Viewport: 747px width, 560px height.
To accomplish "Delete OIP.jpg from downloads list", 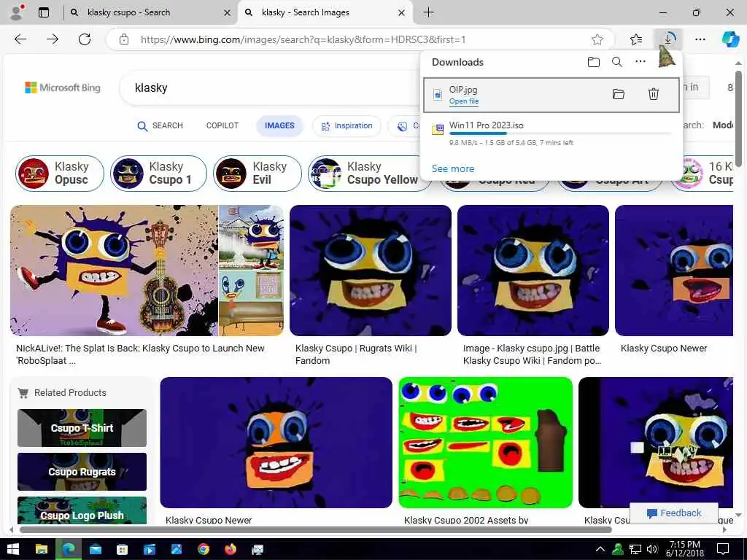I will (x=654, y=94).
